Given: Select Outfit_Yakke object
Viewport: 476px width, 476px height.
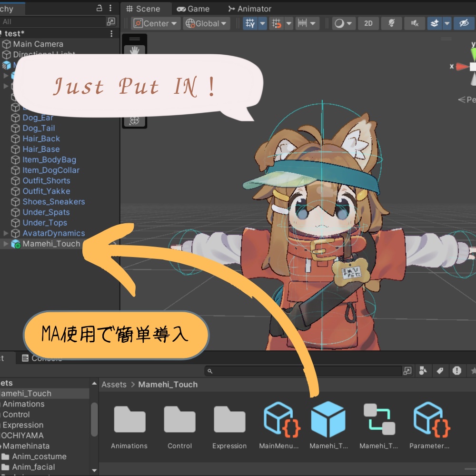Looking at the screenshot, I should tap(46, 191).
